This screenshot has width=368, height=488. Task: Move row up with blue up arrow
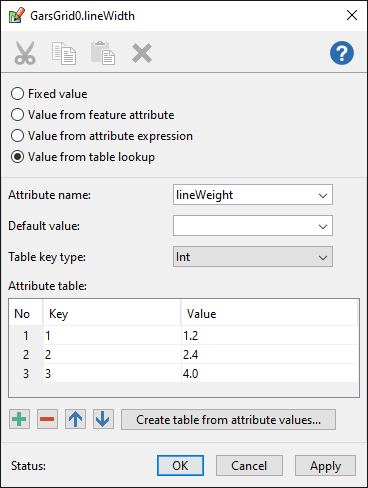pos(75,419)
